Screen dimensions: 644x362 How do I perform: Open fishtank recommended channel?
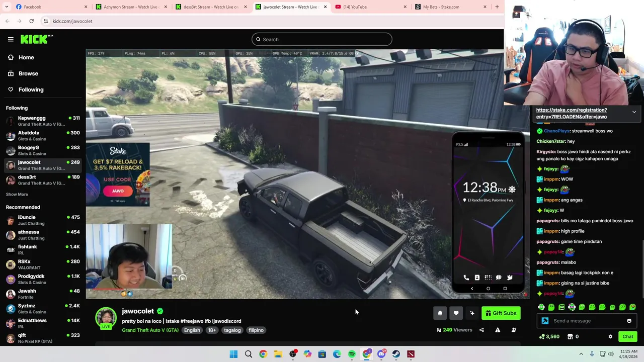click(x=43, y=249)
